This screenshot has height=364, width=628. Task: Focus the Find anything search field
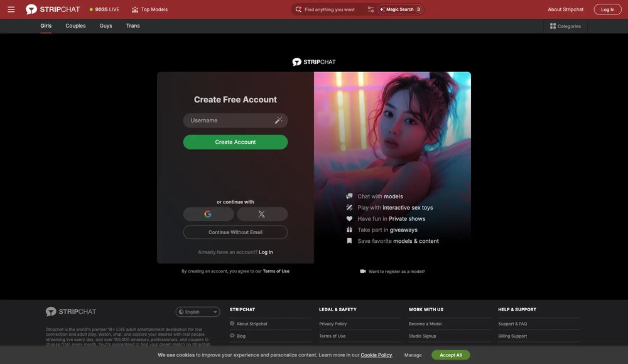pyautogui.click(x=330, y=9)
